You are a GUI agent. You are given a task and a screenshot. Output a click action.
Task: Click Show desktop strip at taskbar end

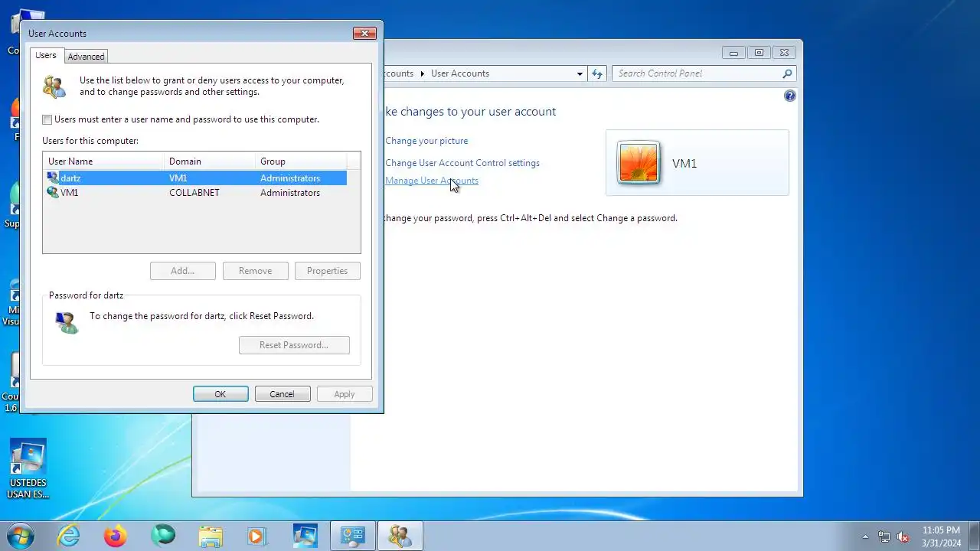974,536
